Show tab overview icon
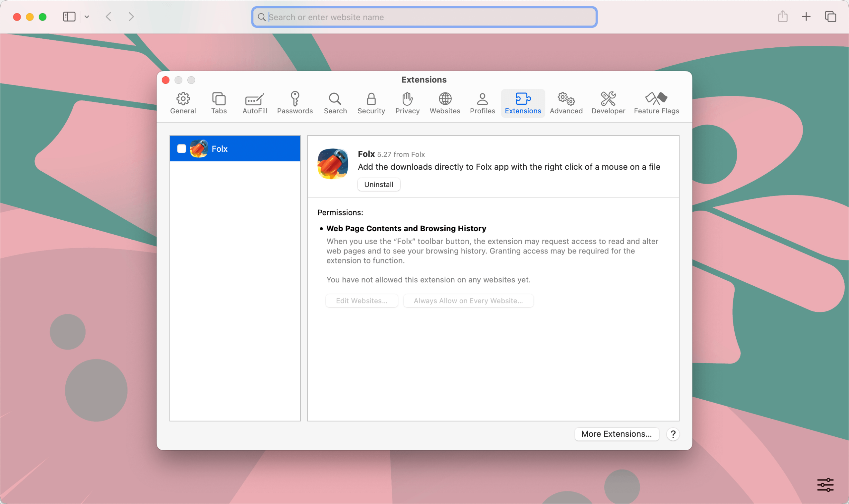The width and height of the screenshot is (849, 504). [830, 17]
